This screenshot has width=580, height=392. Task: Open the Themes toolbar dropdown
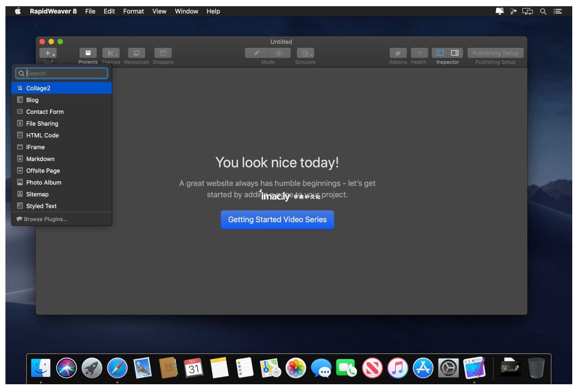[x=111, y=53]
